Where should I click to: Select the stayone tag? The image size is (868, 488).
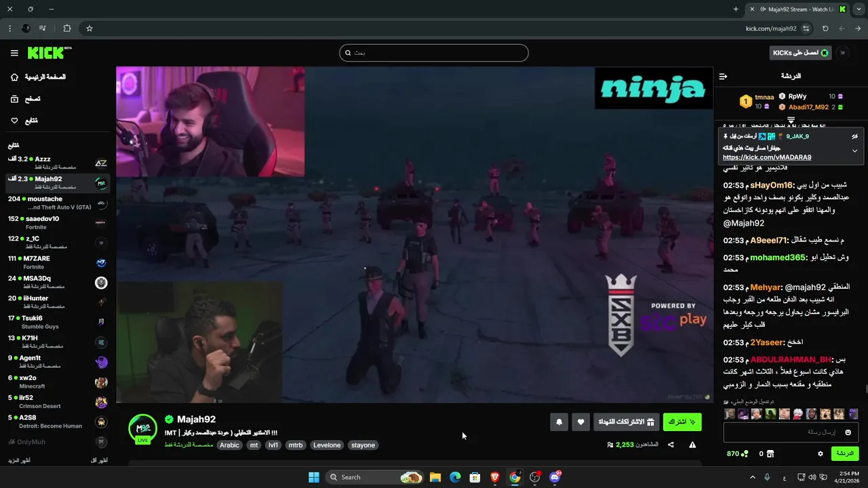tap(363, 445)
